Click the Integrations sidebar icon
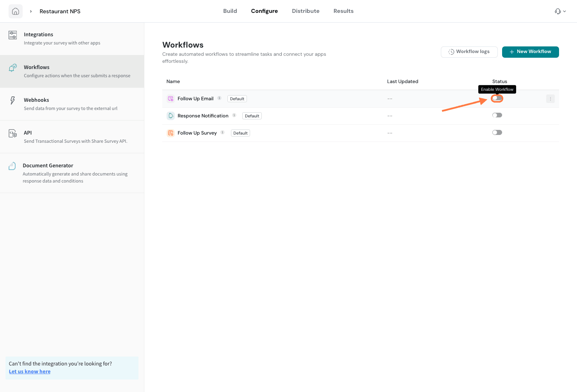The width and height of the screenshot is (577, 392). [x=13, y=35]
